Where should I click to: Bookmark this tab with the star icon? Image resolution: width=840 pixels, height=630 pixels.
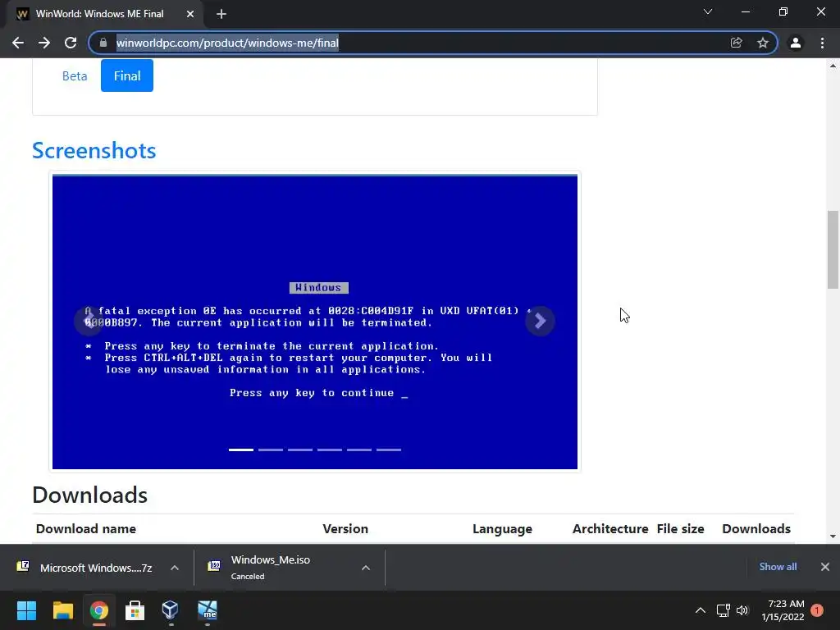763,43
